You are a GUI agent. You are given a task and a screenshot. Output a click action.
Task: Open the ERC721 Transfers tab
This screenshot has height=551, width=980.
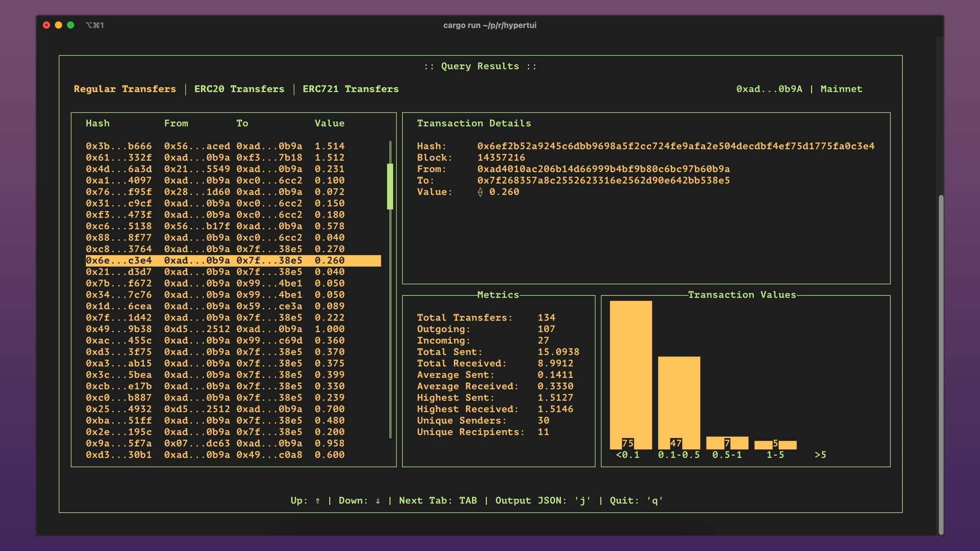point(351,89)
